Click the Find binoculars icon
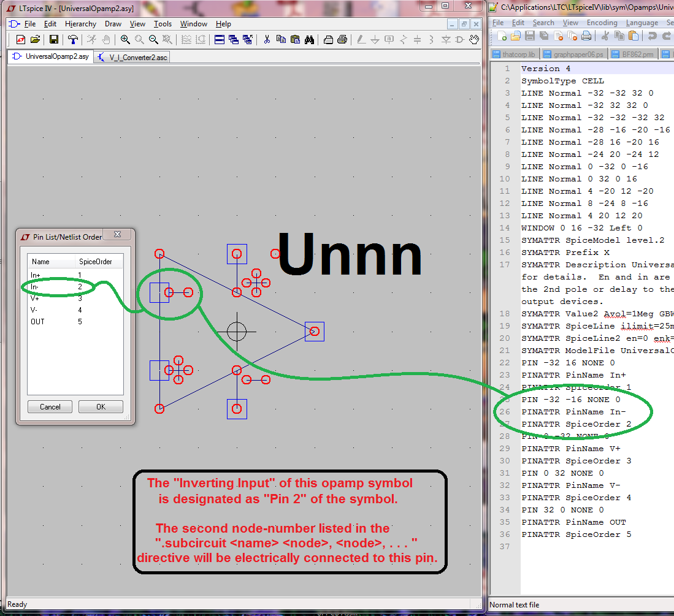 pos(309,39)
